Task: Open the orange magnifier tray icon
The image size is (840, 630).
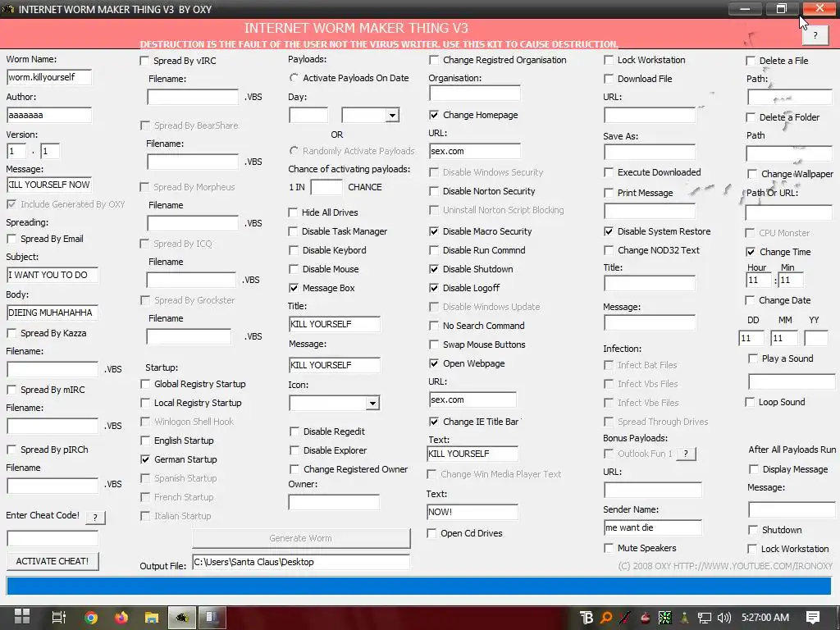Action: 606,618
